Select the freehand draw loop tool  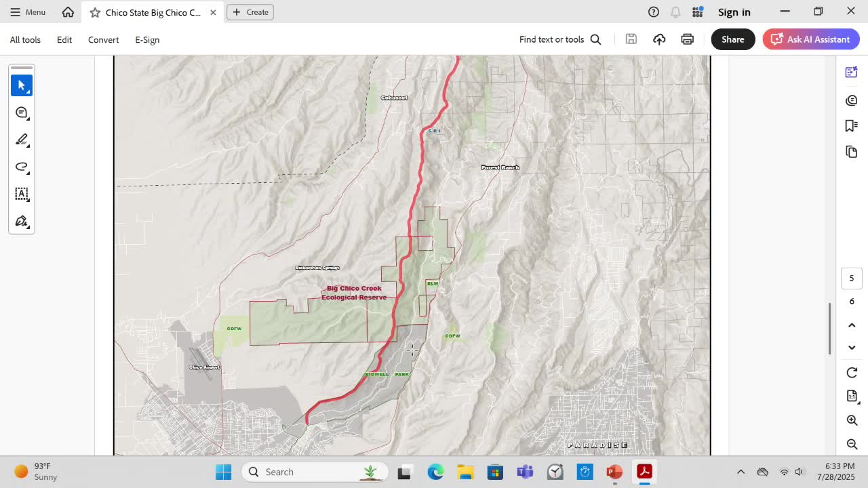pyautogui.click(x=22, y=167)
